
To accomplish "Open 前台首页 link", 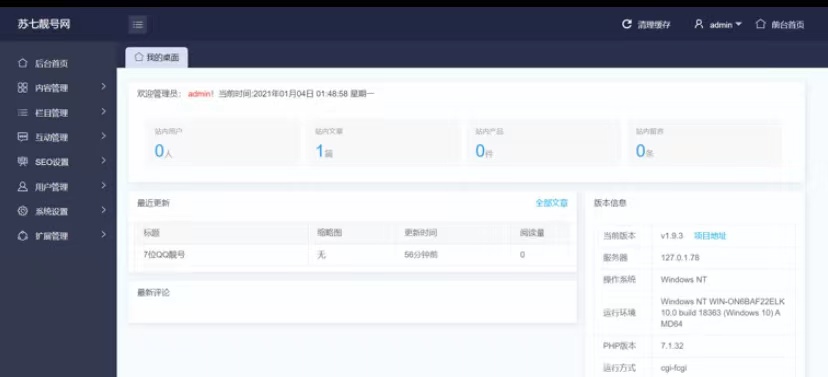I will tap(787, 25).
